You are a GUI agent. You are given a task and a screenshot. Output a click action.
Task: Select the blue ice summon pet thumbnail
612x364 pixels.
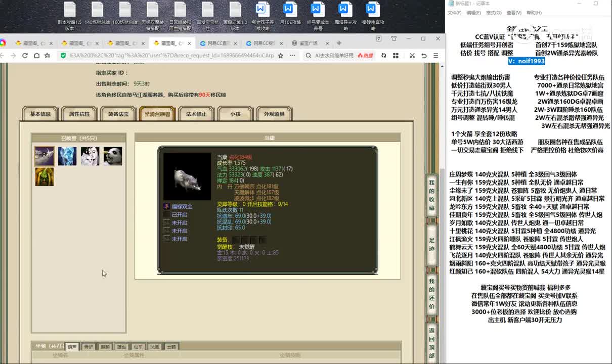click(67, 156)
